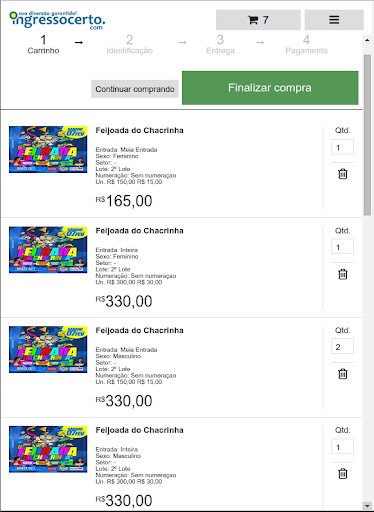Image resolution: width=374 pixels, height=512 pixels.
Task: Select step 2 Identificação
Action: [x=130, y=44]
